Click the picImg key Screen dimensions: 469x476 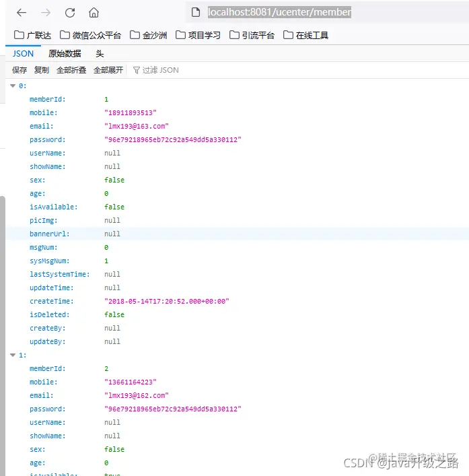pyautogui.click(x=43, y=221)
